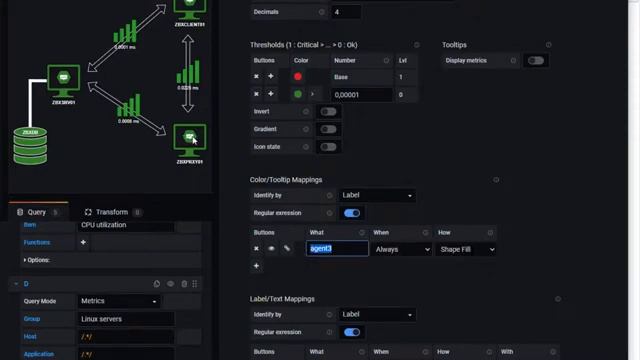Show info for Thresholds section

tap(416, 45)
